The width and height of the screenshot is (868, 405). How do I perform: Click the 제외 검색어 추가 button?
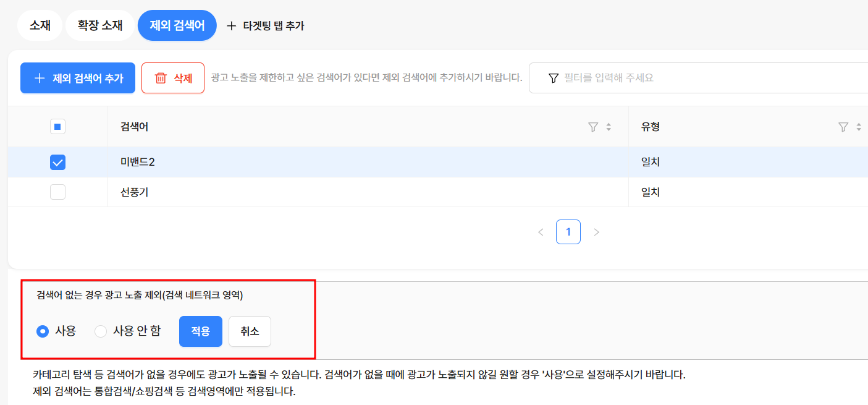(x=78, y=78)
